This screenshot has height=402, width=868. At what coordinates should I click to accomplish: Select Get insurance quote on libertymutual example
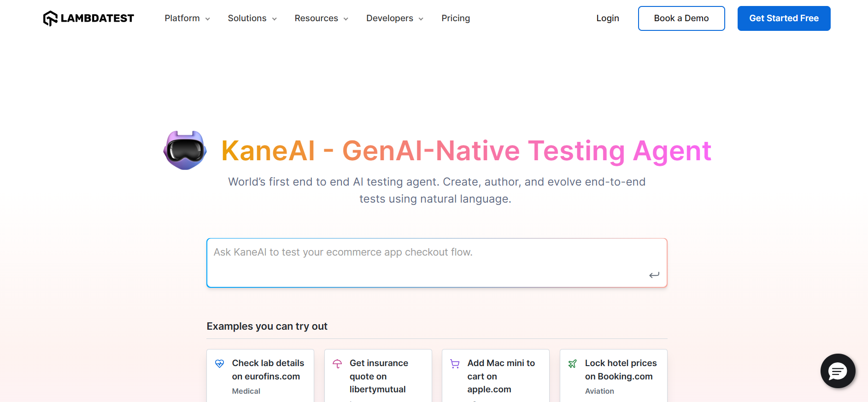click(x=378, y=376)
